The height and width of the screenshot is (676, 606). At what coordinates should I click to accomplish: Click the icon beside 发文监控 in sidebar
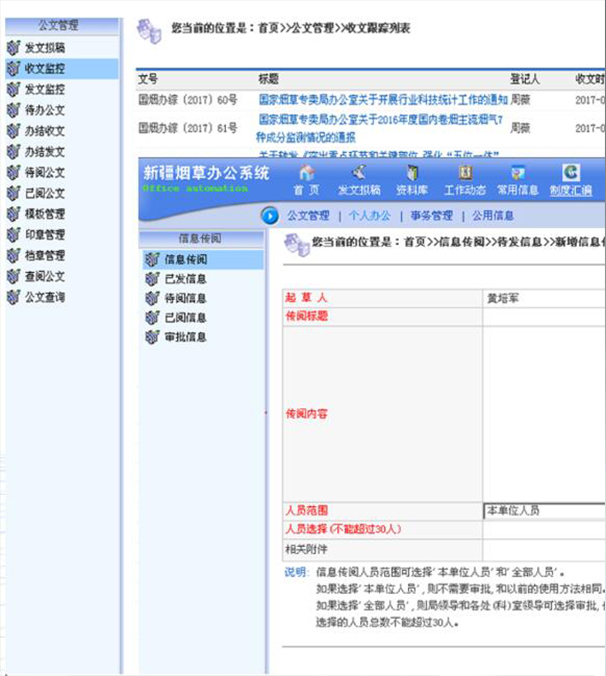click(x=13, y=89)
